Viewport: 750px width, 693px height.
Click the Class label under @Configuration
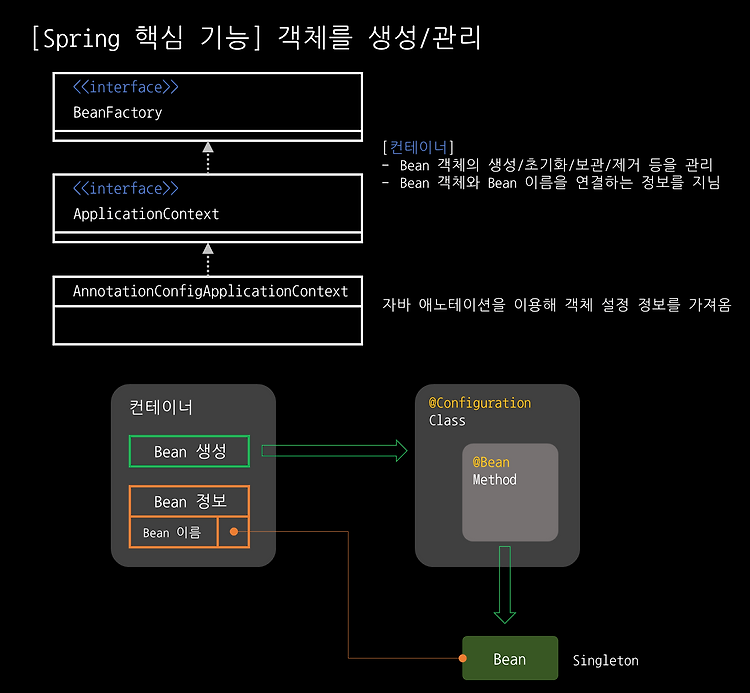447,420
